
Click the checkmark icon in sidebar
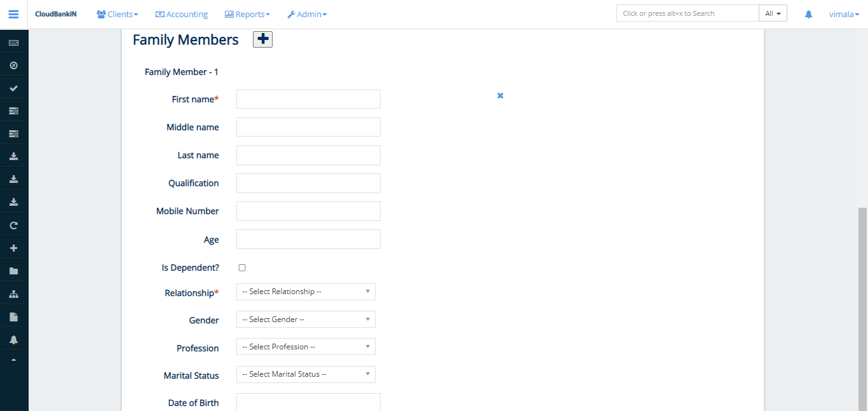click(x=13, y=88)
